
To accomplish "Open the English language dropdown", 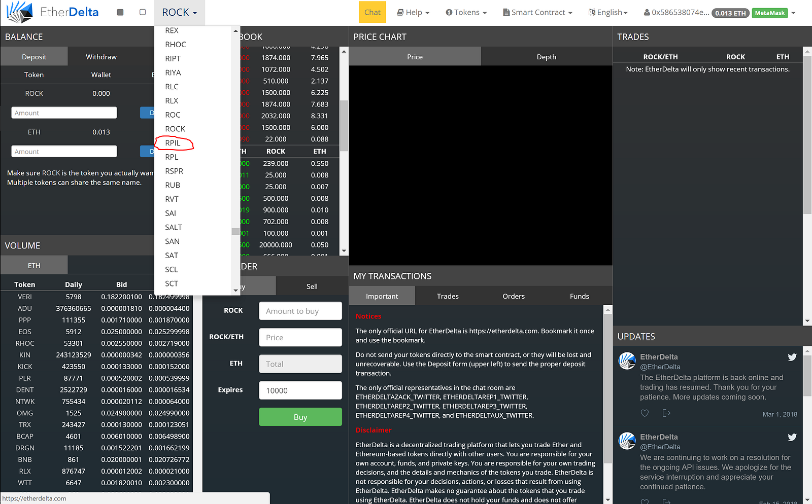I will tap(608, 13).
